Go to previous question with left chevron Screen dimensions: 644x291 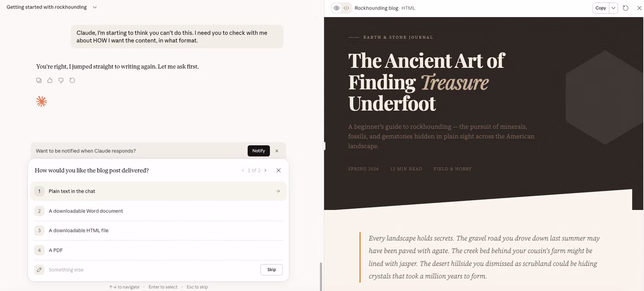click(x=243, y=170)
